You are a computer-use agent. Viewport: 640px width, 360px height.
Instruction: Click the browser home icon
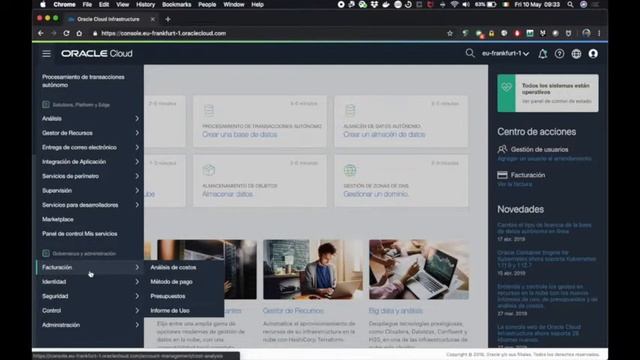[x=79, y=33]
